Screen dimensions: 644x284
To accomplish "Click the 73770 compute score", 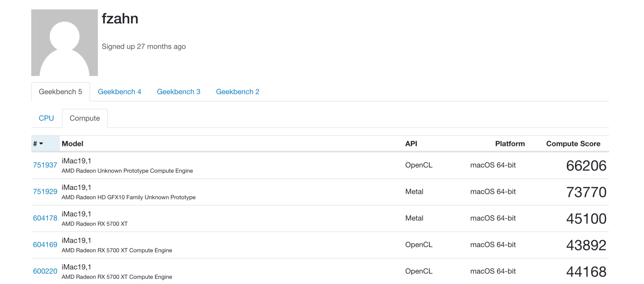I will pos(586,192).
